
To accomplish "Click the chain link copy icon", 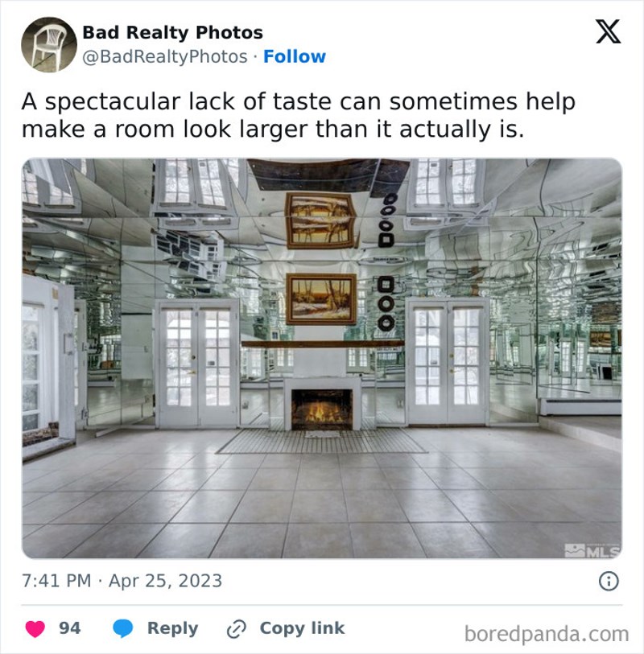I will click(236, 629).
